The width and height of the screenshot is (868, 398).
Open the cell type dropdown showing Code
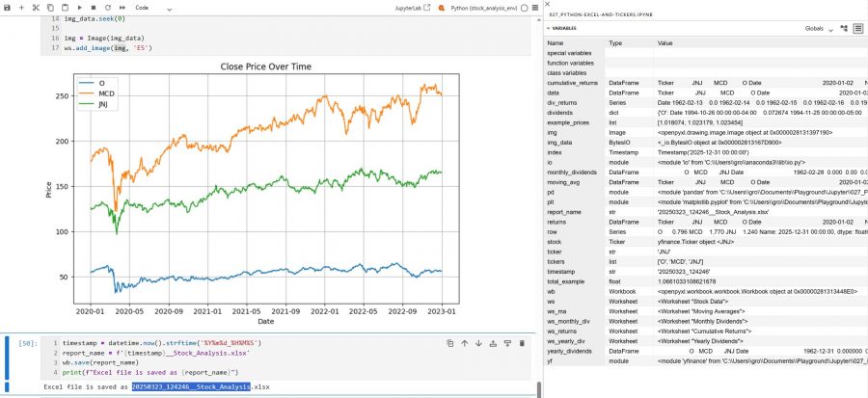152,9
